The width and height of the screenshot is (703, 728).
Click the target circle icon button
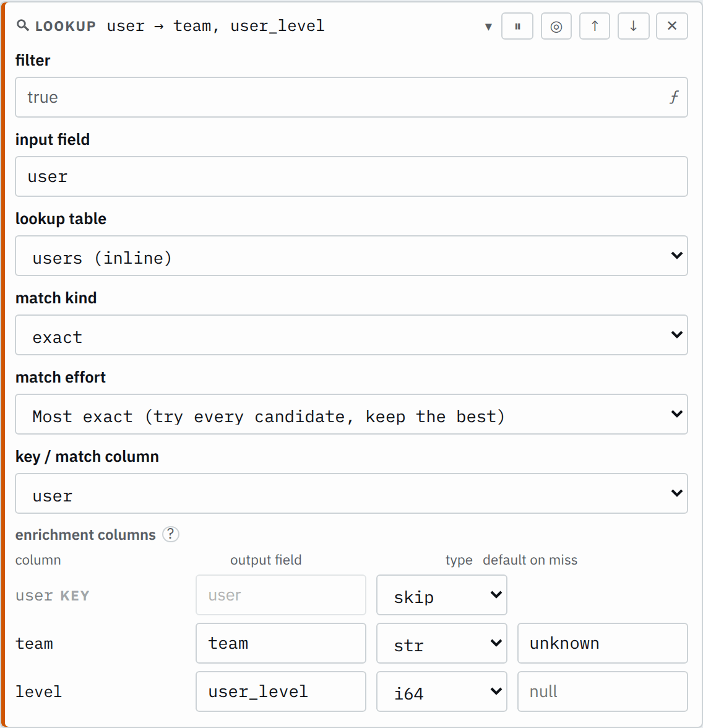[556, 27]
